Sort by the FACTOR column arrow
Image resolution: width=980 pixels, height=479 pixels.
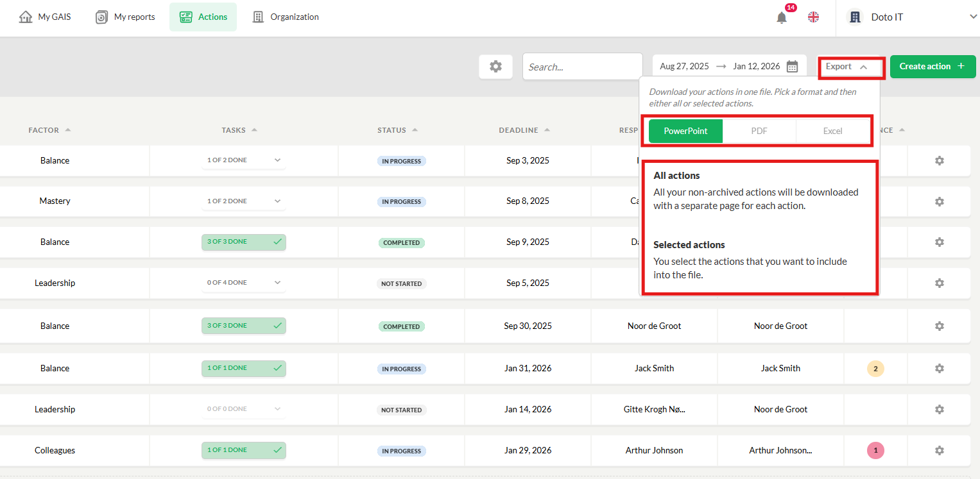(x=68, y=130)
